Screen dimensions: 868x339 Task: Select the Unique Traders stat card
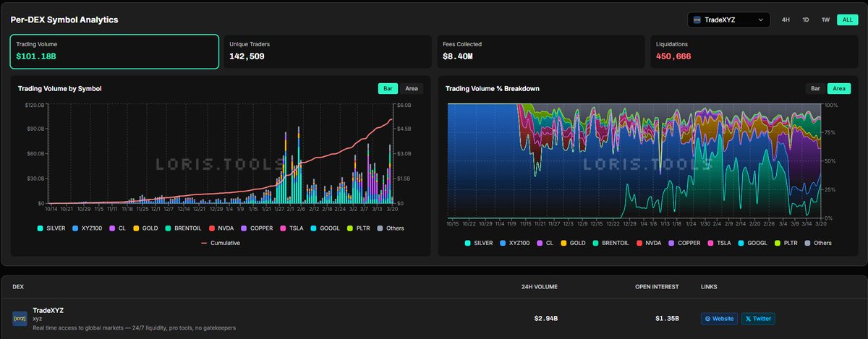pos(328,51)
